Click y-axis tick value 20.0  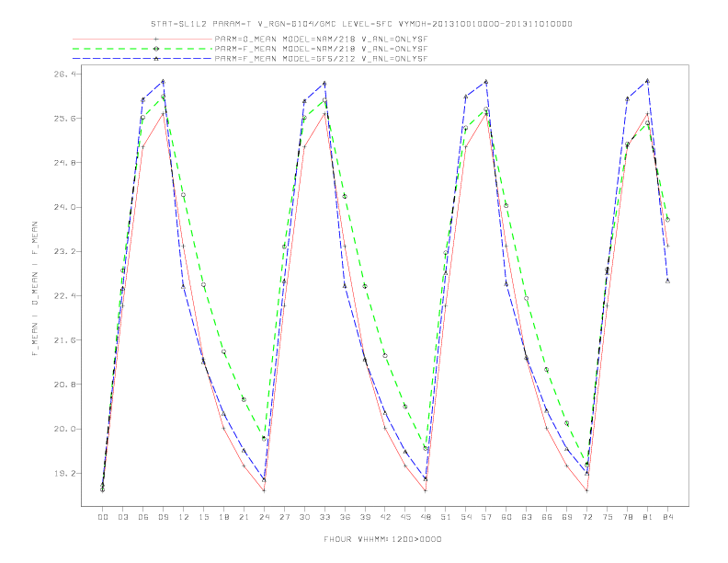point(64,429)
